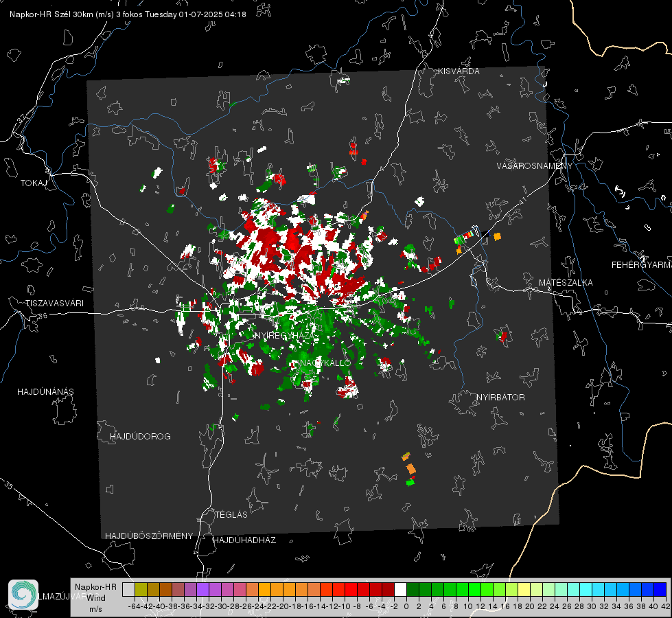The image size is (672, 618).
Task: Click the NAGYKÁLLÓ town label
Action: pos(326,363)
